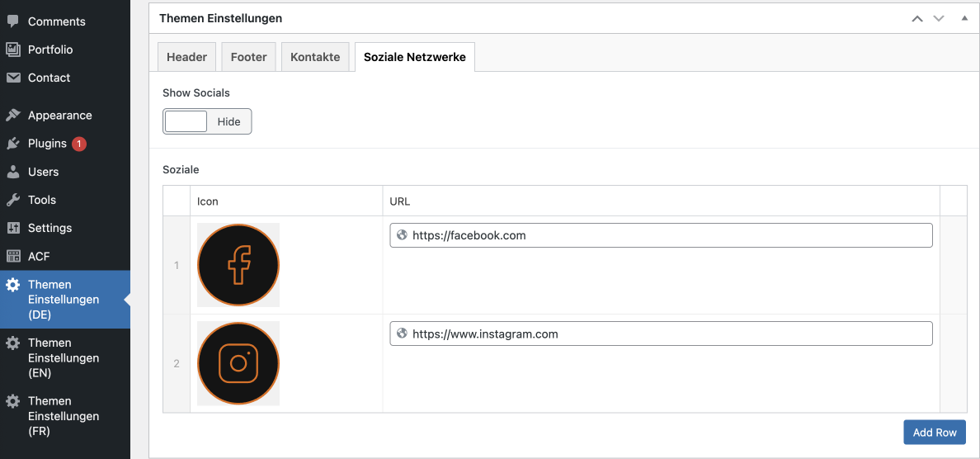Collapse the Themen Einstellungen panel
This screenshot has width=980, height=459.
coord(964,18)
